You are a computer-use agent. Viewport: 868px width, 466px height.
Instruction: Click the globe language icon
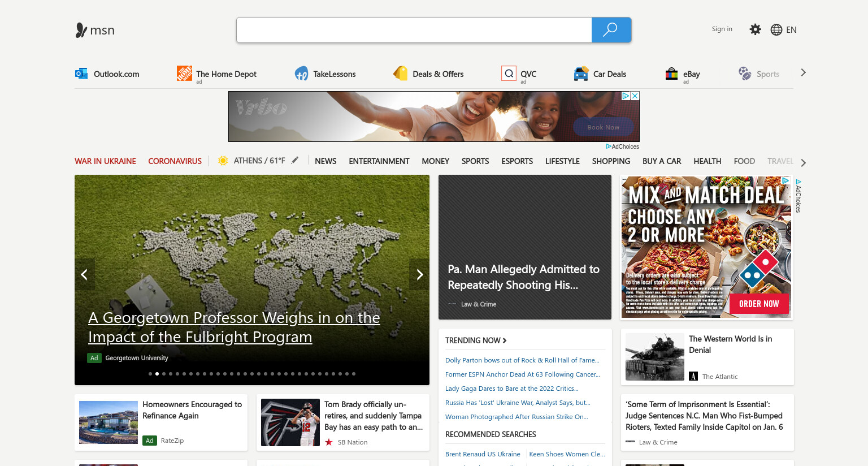tap(776, 30)
